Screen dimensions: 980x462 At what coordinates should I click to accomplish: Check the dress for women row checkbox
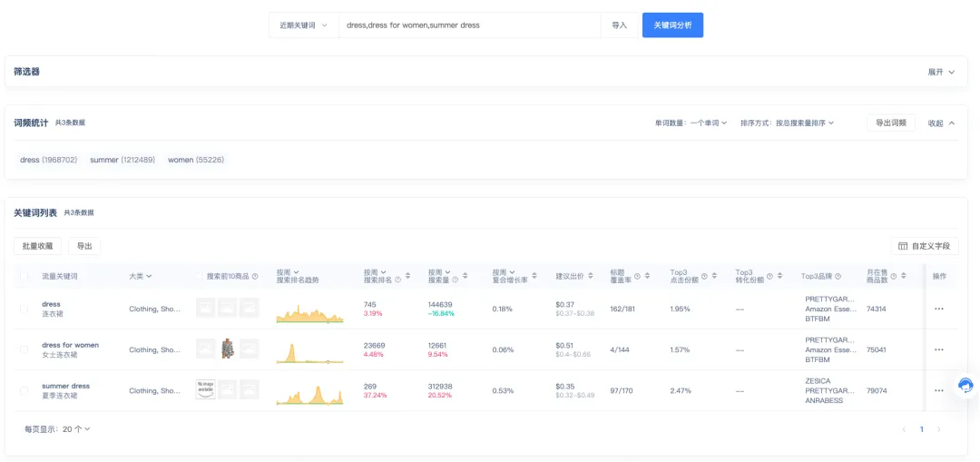pyautogui.click(x=24, y=349)
